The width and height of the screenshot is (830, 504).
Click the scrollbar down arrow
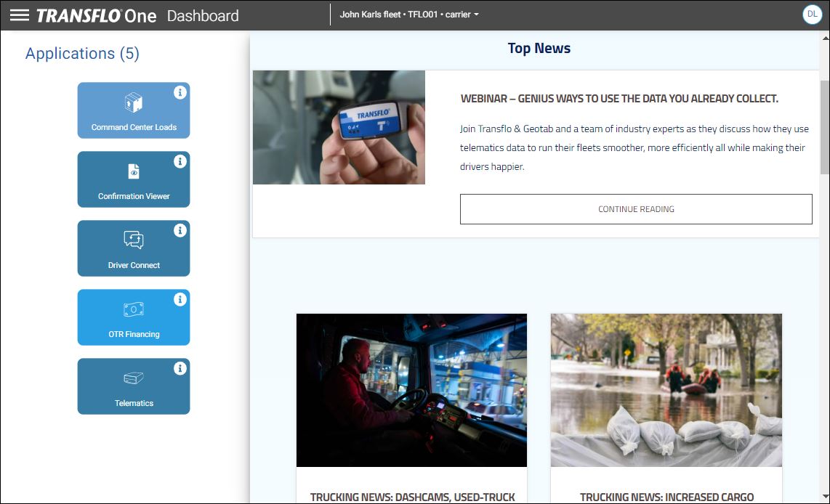coord(825,496)
